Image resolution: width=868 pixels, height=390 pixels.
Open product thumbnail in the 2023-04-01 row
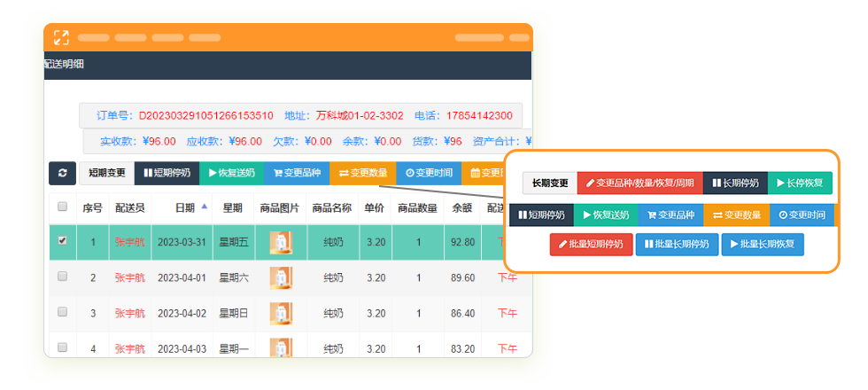coord(281,277)
